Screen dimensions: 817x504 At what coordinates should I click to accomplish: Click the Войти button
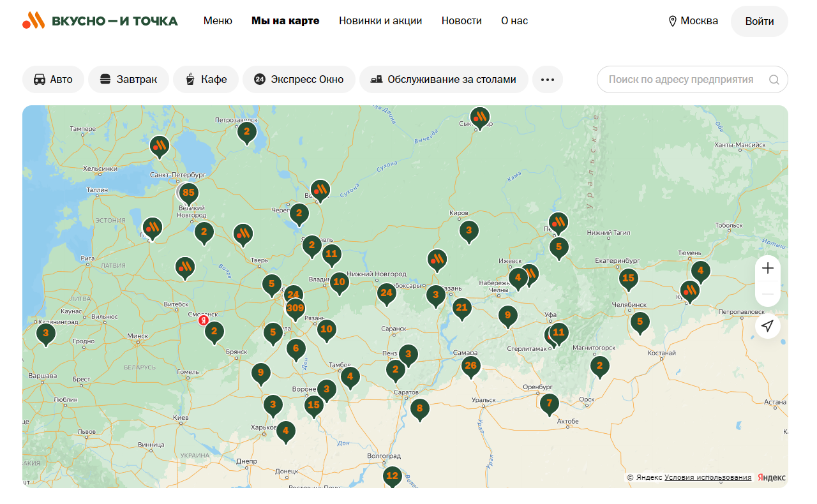coord(760,22)
